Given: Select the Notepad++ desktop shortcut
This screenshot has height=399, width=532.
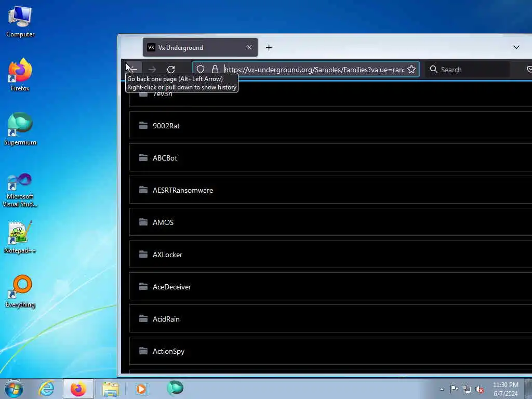Looking at the screenshot, I should (20, 237).
